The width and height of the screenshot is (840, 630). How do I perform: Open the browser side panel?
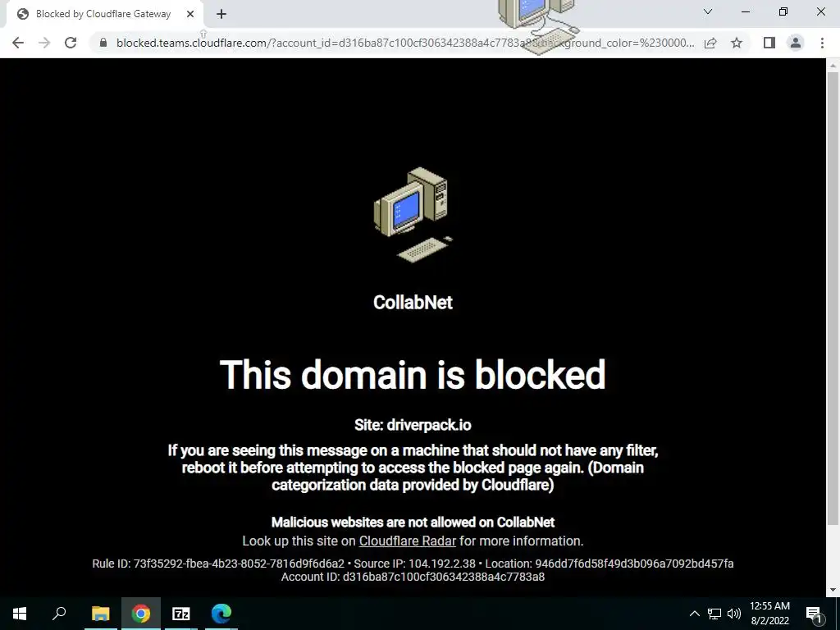[769, 43]
